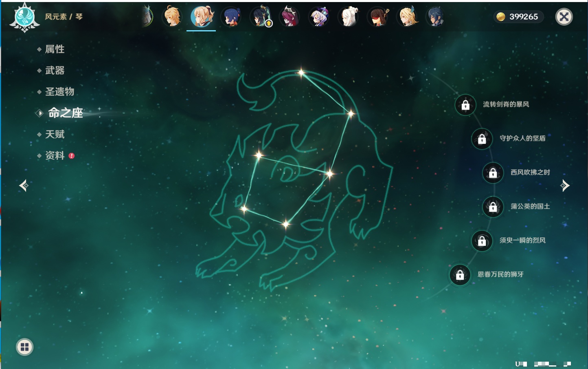Pick the dark-blue-haired portrait next to the selected one
Screen dimensions: 588x369
coord(231,17)
